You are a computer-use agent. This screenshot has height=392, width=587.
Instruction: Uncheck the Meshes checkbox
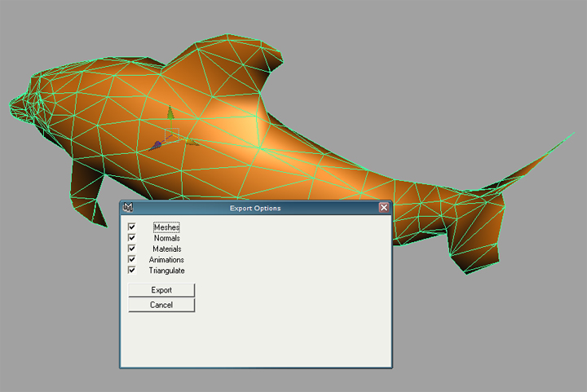point(132,227)
